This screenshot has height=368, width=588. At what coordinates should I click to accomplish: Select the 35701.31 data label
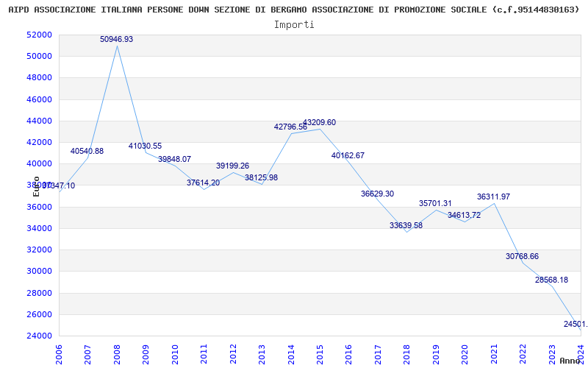[x=435, y=203]
